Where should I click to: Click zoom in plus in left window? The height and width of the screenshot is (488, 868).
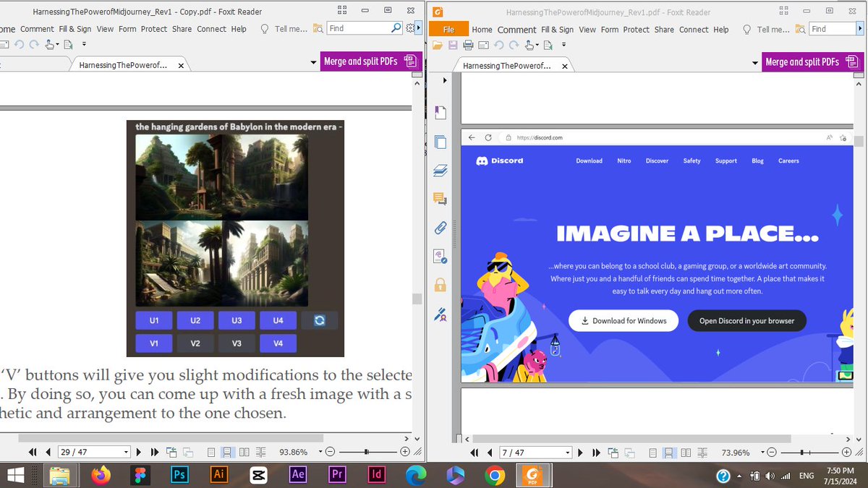(405, 452)
